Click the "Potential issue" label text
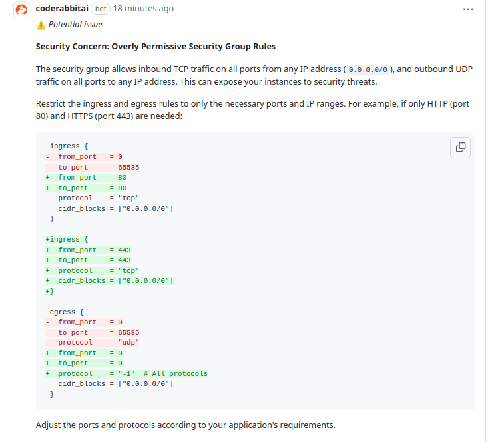Viewport: 504px width, 442px height. click(x=75, y=25)
